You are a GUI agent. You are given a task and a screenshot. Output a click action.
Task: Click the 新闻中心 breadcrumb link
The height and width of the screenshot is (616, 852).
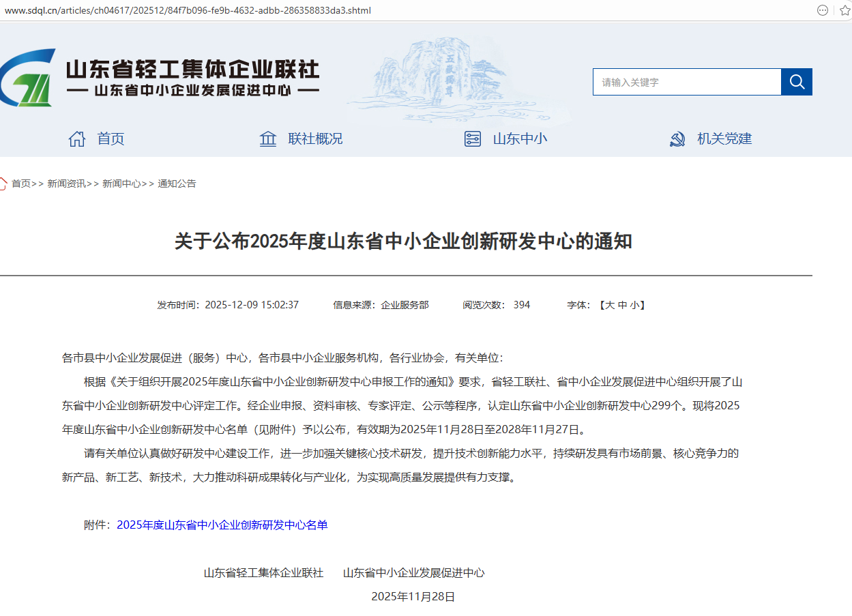[121, 184]
